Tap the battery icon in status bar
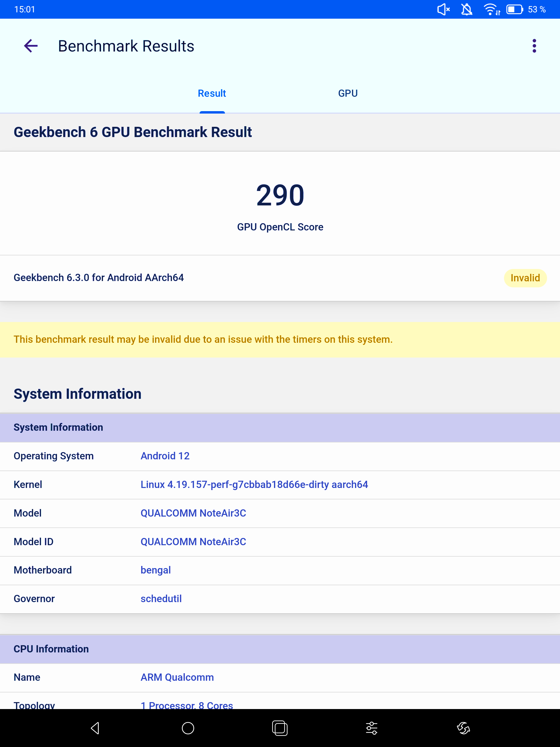This screenshot has height=747, width=560. pos(515,9)
